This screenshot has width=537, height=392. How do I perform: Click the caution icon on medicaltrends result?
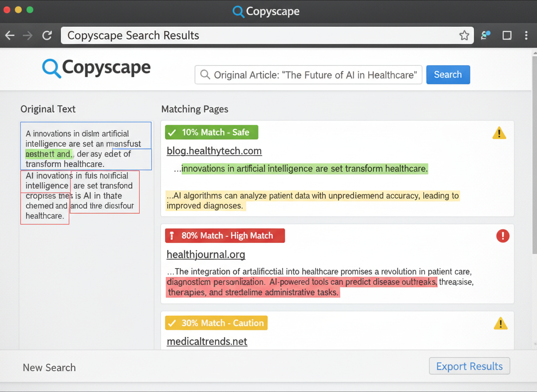coord(500,323)
